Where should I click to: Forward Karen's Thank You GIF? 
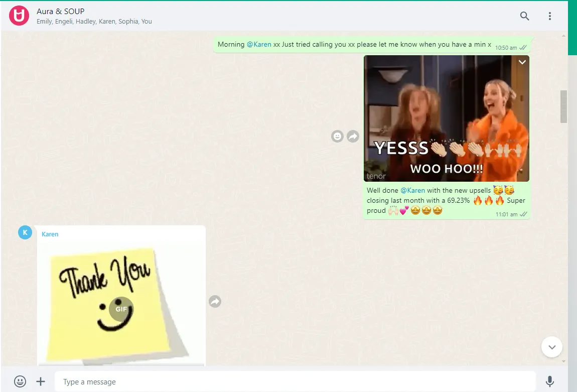[x=215, y=302]
